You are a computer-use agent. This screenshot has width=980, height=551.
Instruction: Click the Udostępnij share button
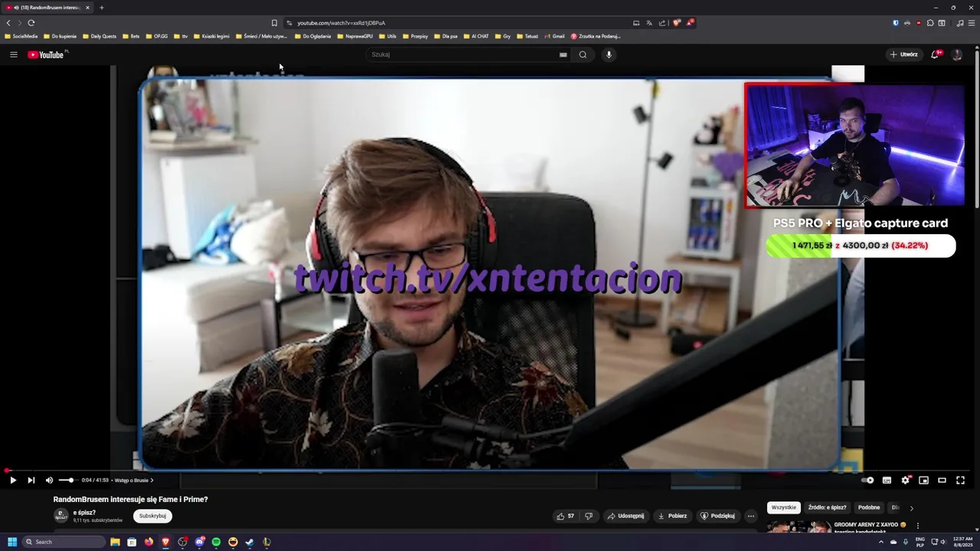tap(626, 516)
